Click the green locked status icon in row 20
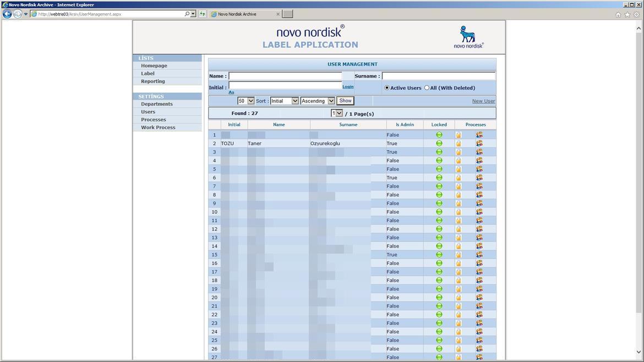 click(439, 298)
